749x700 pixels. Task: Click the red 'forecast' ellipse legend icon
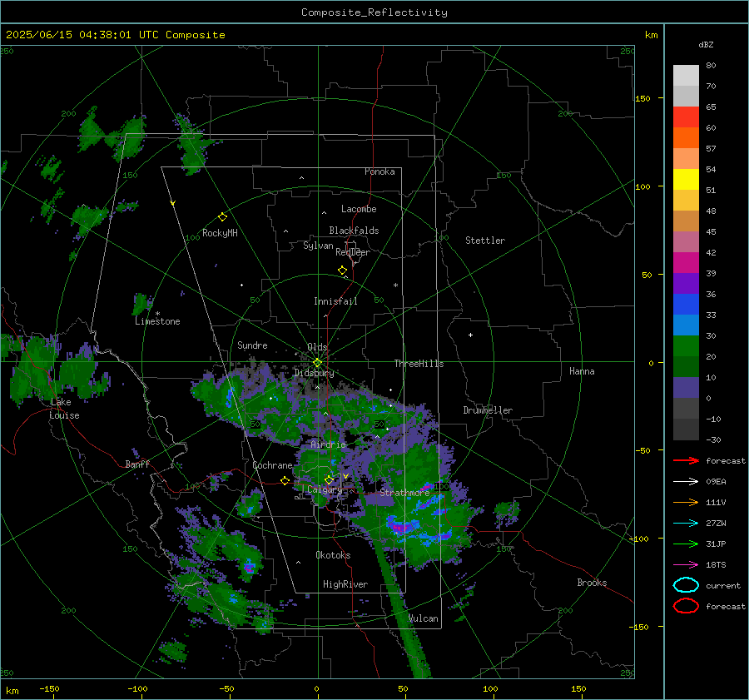686,606
